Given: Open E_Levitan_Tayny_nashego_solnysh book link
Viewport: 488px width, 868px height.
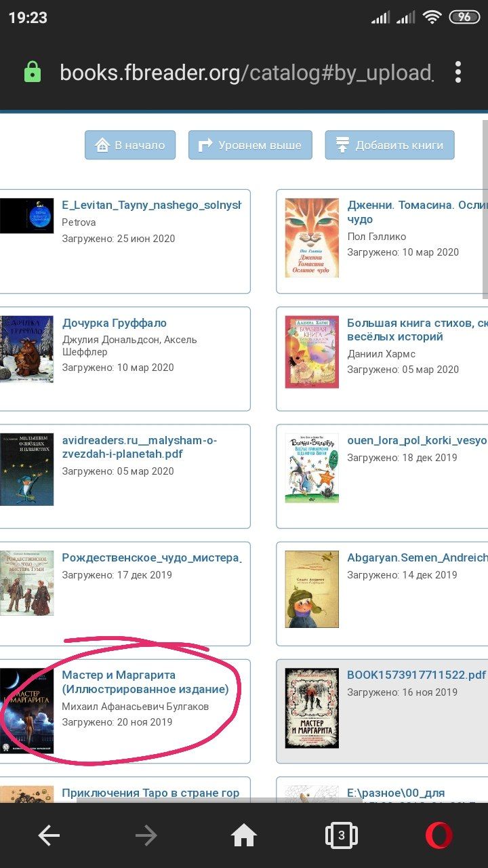Looking at the screenshot, I should pyautogui.click(x=151, y=205).
